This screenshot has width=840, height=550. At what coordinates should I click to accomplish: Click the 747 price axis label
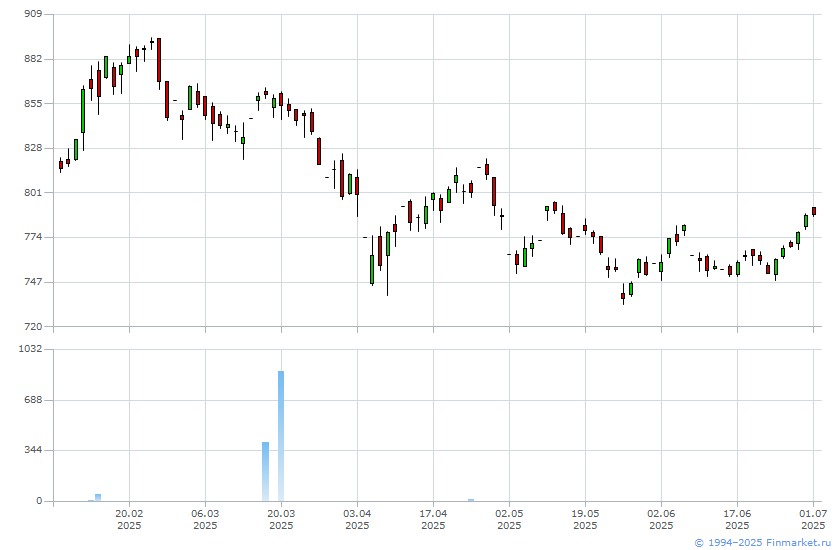(33, 281)
